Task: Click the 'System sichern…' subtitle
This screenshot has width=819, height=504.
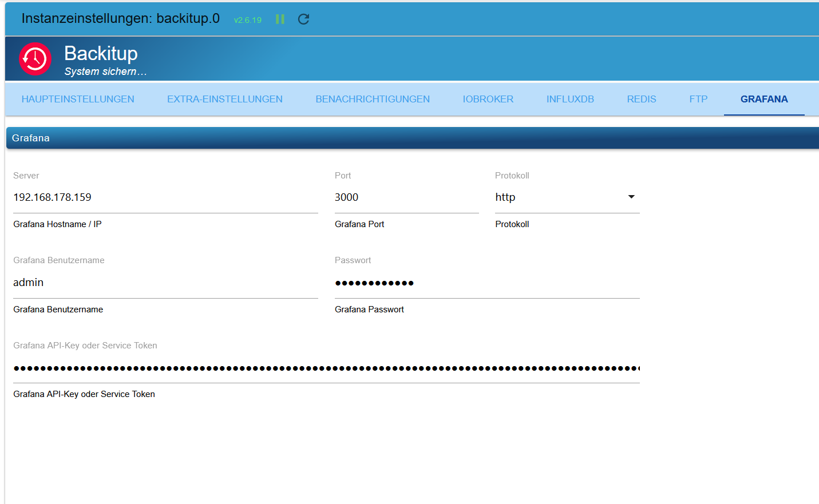Action: [x=105, y=72]
